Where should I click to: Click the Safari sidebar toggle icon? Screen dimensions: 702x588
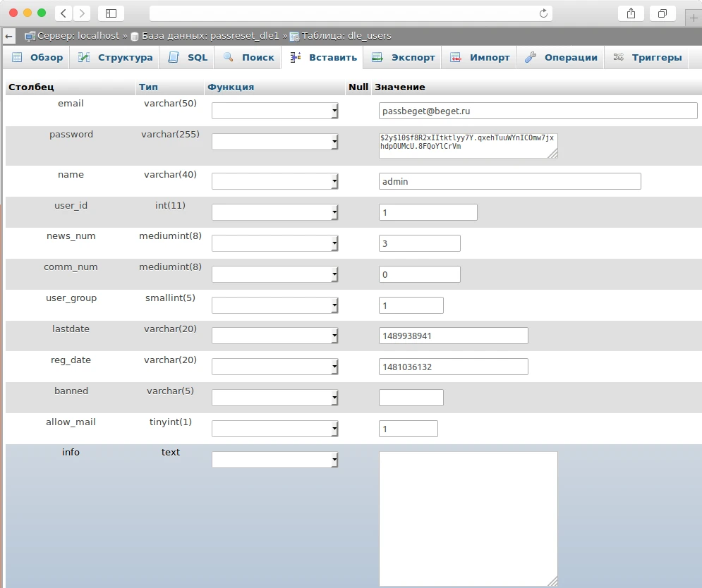click(x=111, y=13)
